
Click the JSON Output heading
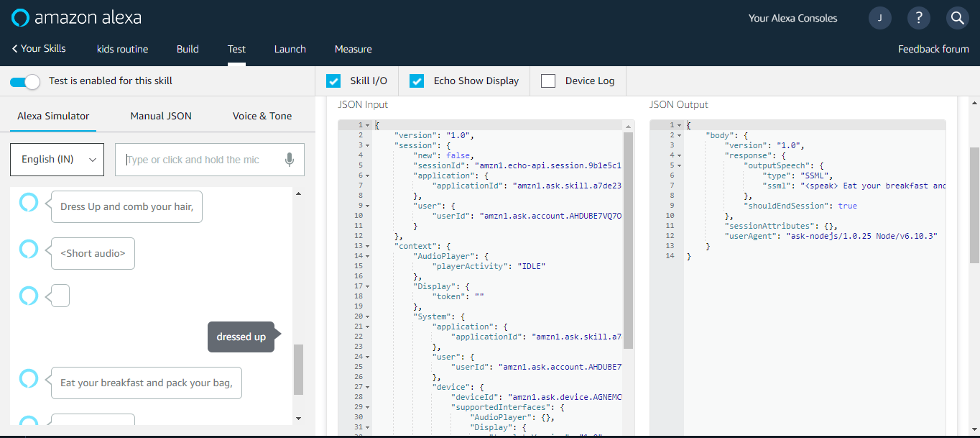(x=679, y=104)
